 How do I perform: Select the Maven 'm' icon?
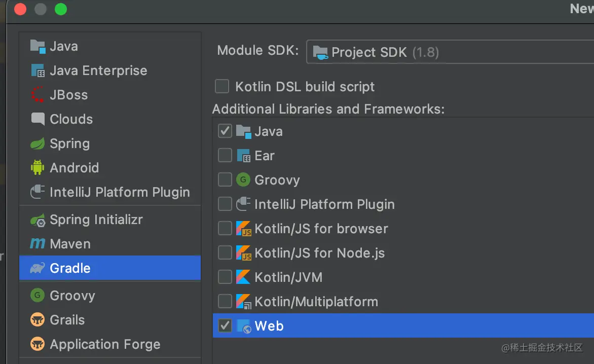coord(38,244)
